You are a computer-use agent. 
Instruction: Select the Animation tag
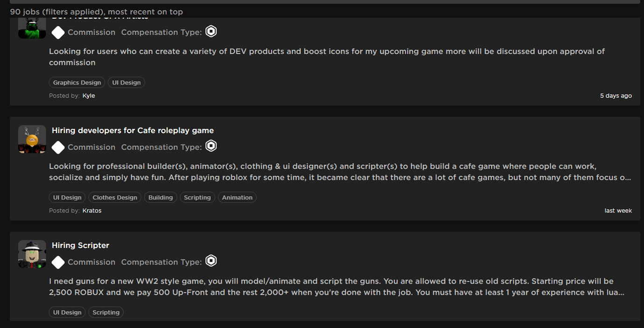(x=237, y=197)
